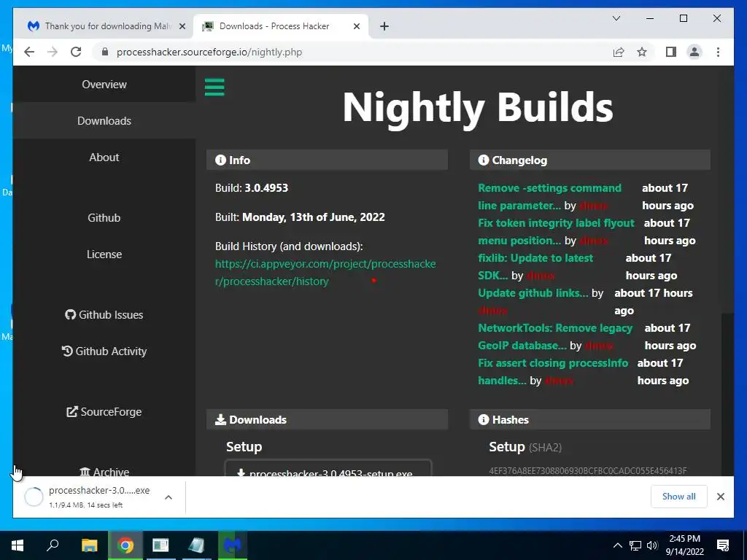This screenshot has width=747, height=560.
Task: Click build number 3.0.4953 text
Action: point(266,187)
